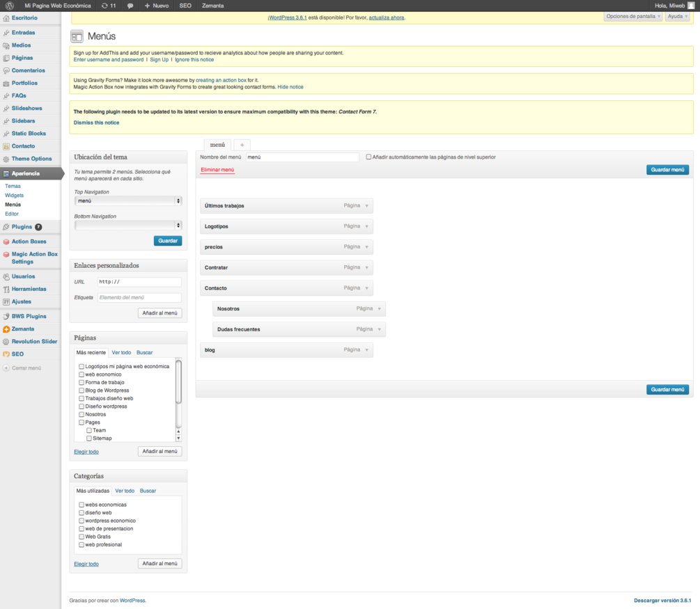Expand the 'precios' menu item arrow

[x=367, y=246]
